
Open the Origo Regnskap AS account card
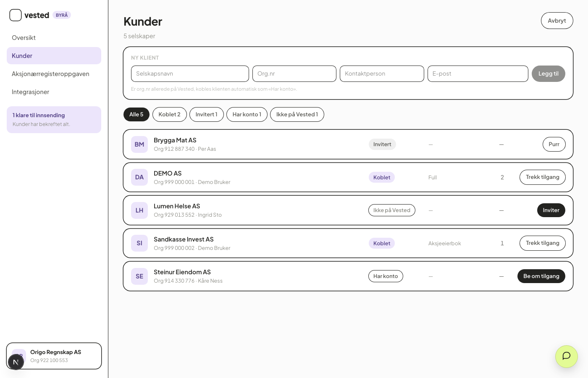(x=54, y=356)
